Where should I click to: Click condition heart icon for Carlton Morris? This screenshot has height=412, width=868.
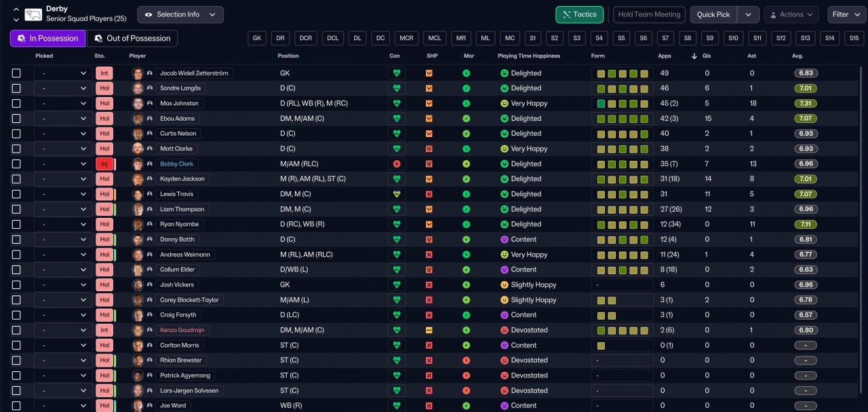coord(397,345)
